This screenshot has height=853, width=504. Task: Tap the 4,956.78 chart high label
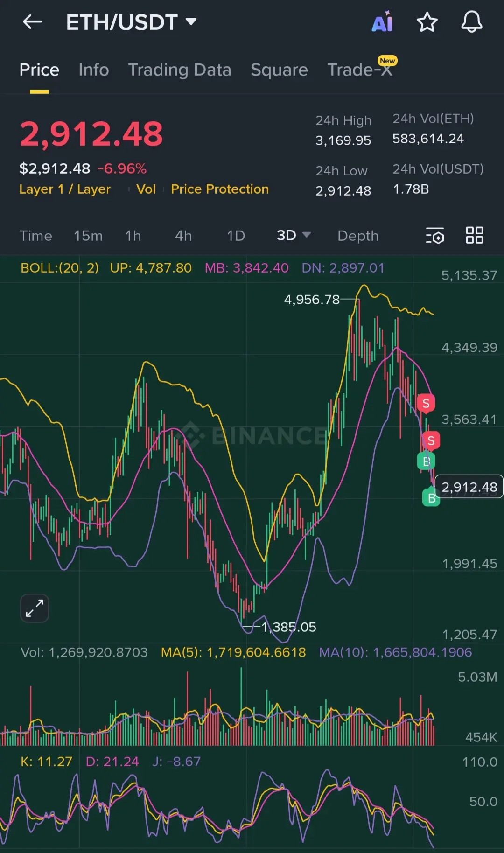(312, 300)
